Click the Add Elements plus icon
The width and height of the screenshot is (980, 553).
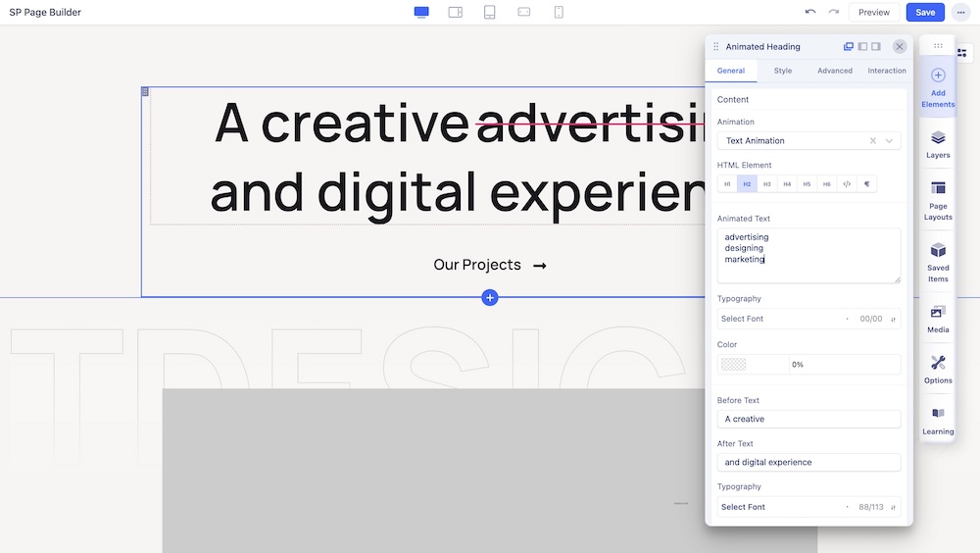click(x=938, y=75)
